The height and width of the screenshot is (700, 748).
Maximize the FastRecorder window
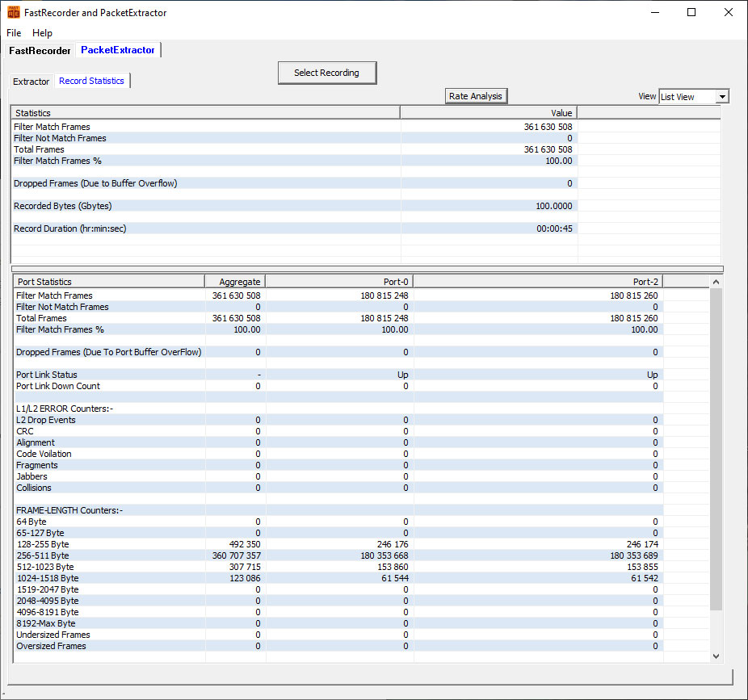click(x=691, y=12)
